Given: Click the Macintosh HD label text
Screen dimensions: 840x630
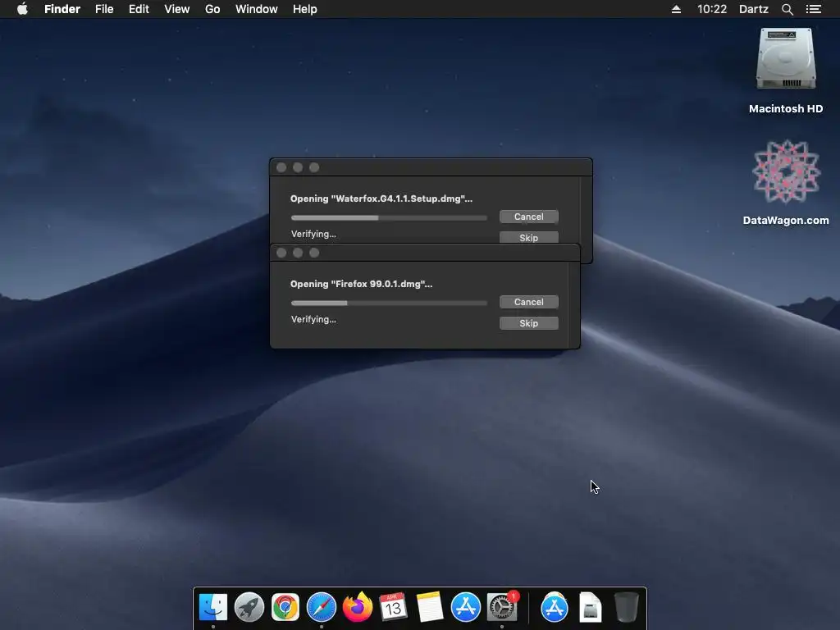Looking at the screenshot, I should (786, 109).
